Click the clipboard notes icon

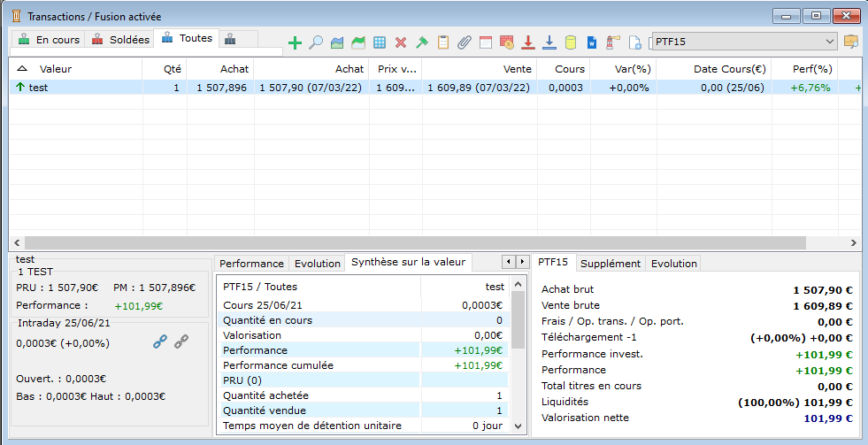[443, 42]
